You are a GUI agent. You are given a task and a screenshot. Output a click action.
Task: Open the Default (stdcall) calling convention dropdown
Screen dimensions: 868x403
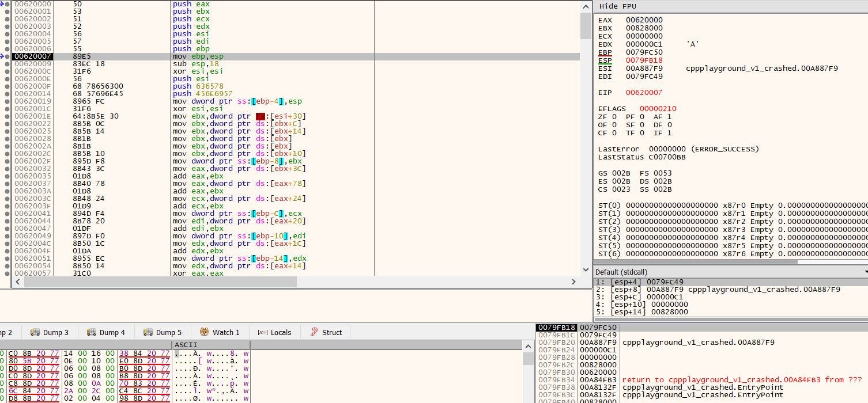point(730,272)
